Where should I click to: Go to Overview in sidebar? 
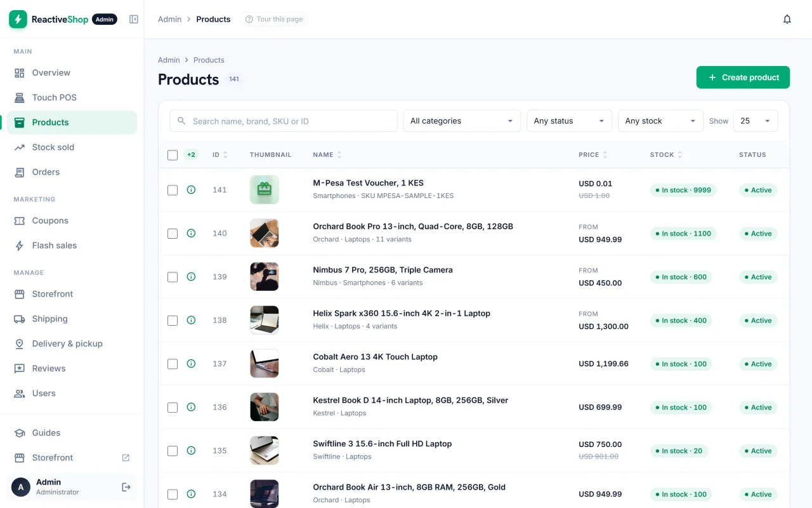pyautogui.click(x=72, y=72)
